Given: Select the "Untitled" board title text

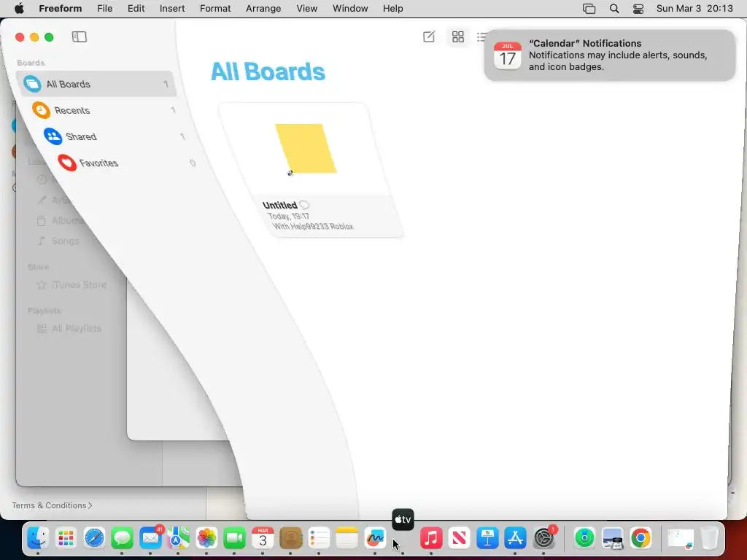Looking at the screenshot, I should click(279, 205).
